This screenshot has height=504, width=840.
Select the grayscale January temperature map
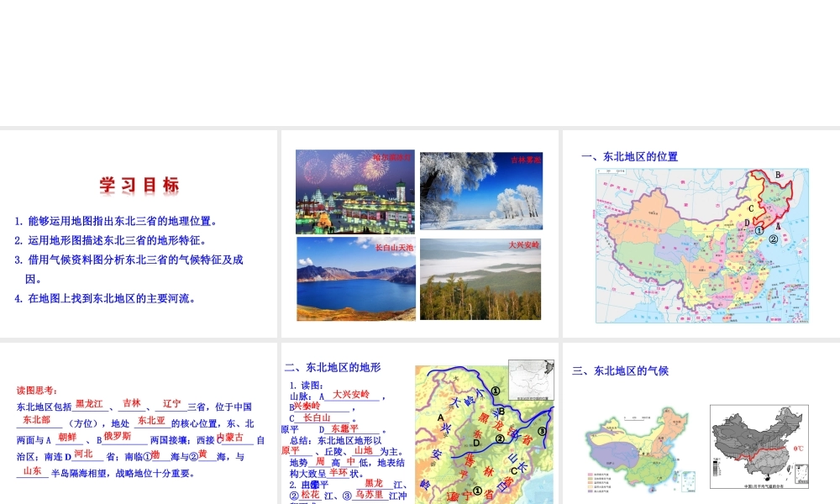pyautogui.click(x=759, y=447)
